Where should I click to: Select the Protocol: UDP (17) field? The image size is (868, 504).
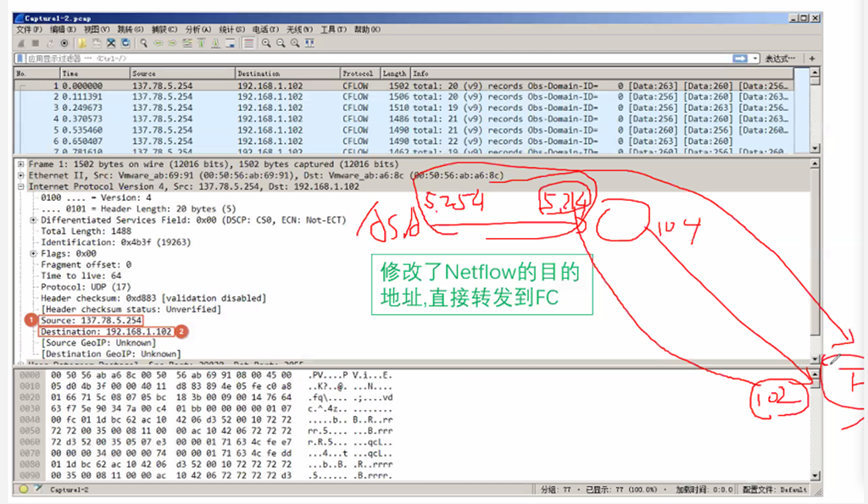[x=86, y=286]
